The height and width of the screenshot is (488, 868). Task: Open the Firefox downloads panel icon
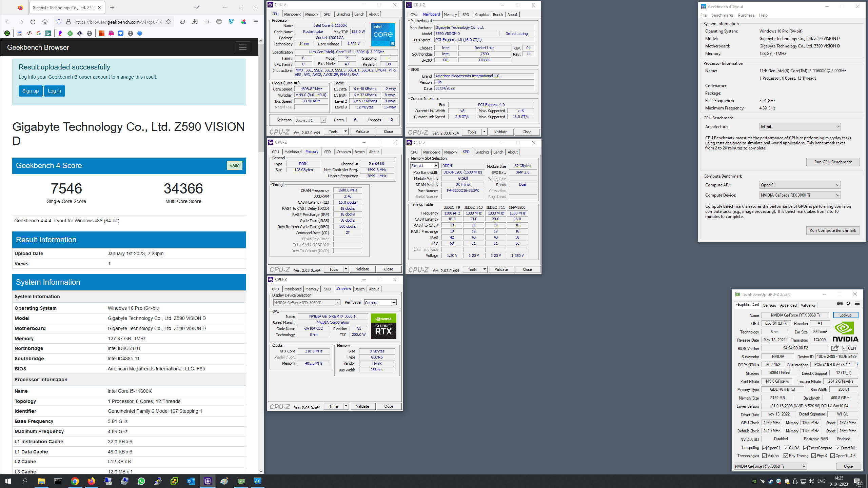click(x=194, y=22)
